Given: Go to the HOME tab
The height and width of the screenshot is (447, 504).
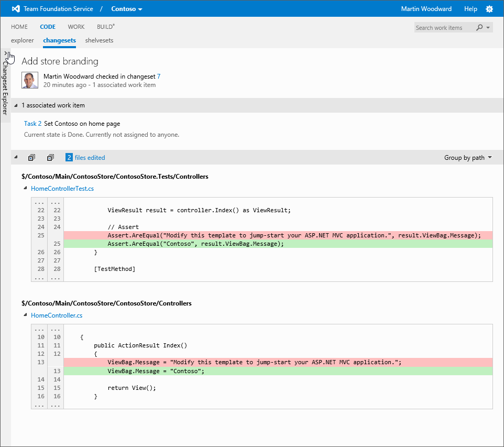Looking at the screenshot, I should (19, 27).
